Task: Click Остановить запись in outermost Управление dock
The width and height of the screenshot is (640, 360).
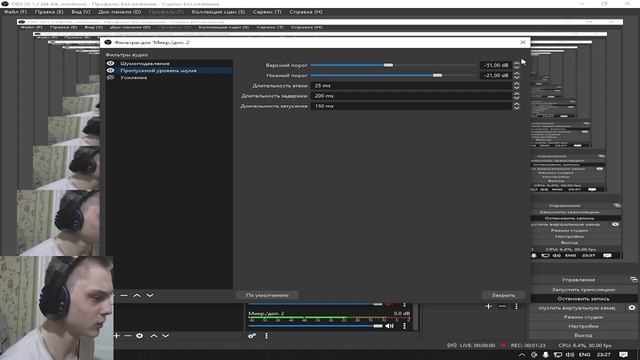Action: pyautogui.click(x=583, y=299)
